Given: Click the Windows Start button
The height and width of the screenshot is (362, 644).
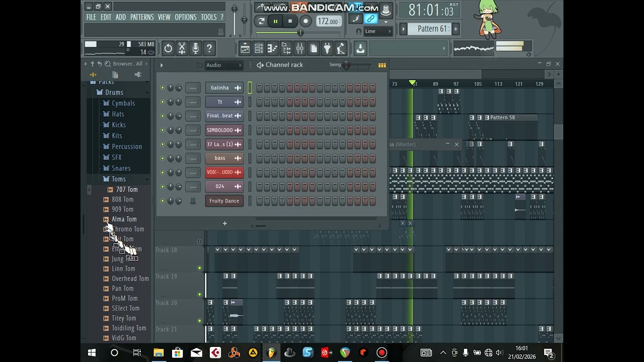Looking at the screenshot, I should point(92,353).
